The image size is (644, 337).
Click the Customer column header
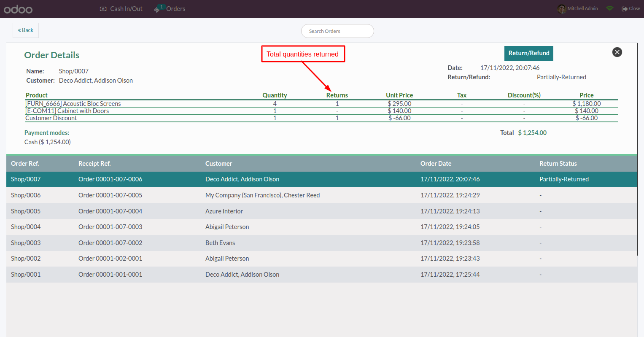point(218,164)
